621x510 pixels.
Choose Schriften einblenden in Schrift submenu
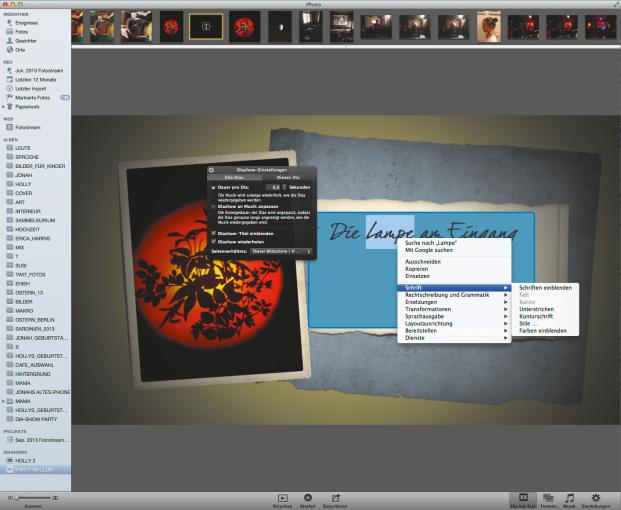click(545, 288)
